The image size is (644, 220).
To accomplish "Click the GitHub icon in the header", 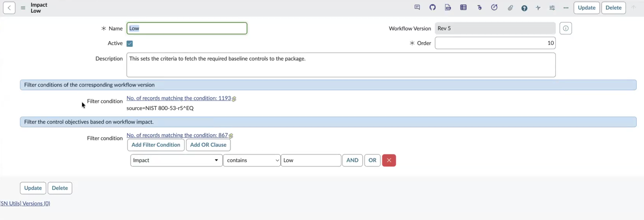I will pyautogui.click(x=433, y=8).
